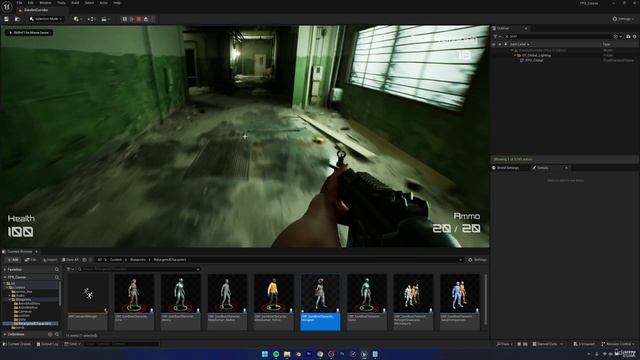640x360 pixels.
Task: Open the Selection Mode dropdown
Action: coord(46,19)
